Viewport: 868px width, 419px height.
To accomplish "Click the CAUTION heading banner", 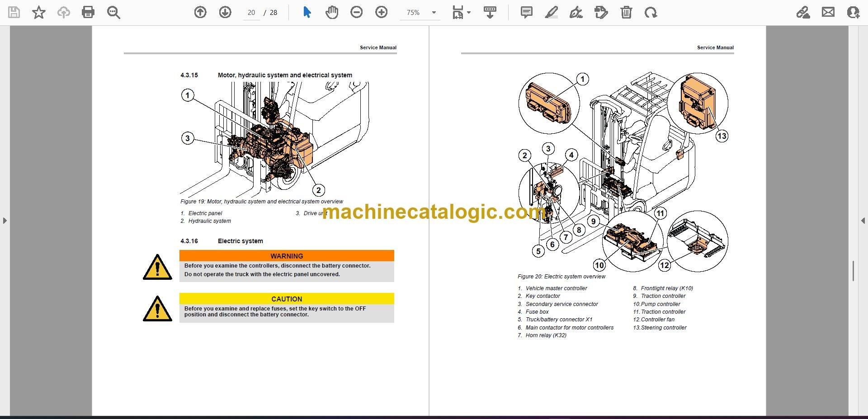I will [x=287, y=299].
